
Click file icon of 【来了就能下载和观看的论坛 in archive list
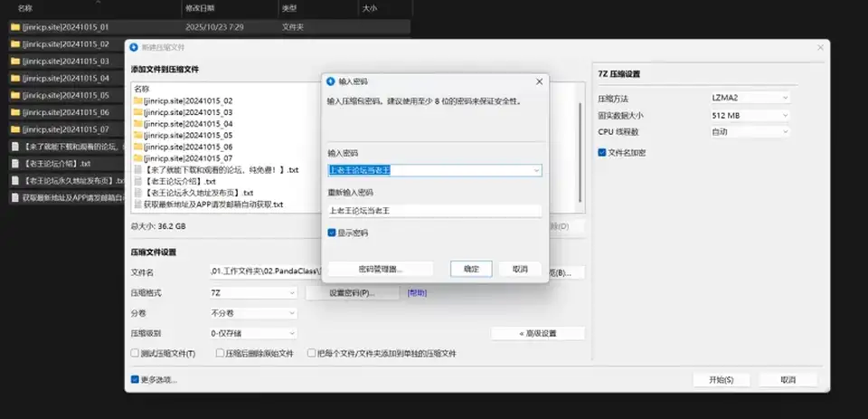tap(138, 169)
